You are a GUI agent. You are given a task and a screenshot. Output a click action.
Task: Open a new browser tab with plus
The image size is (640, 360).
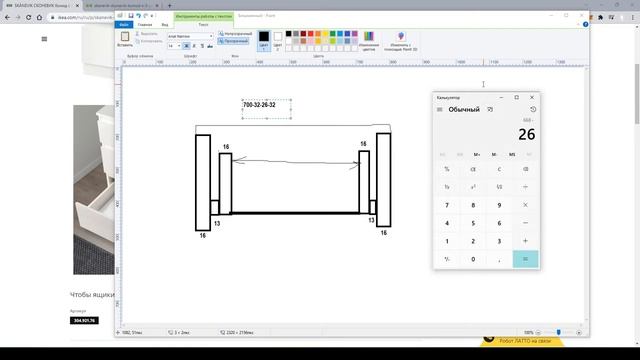169,6
